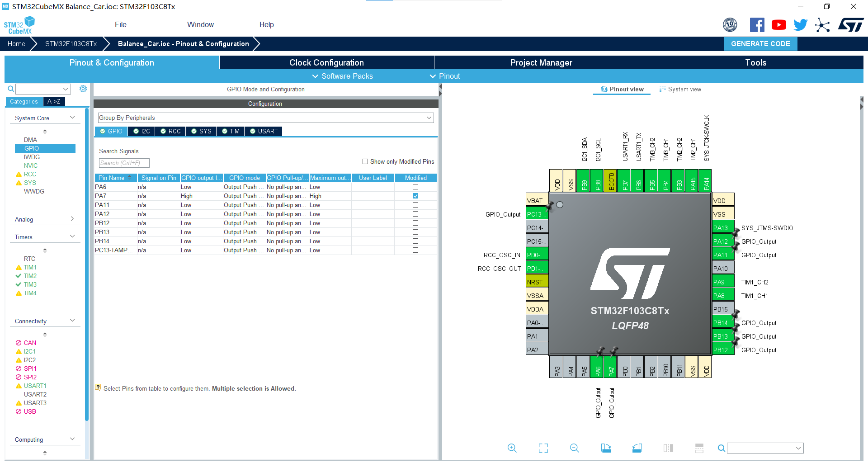The image size is (868, 463).
Task: Click the flip vertical pinout icon
Action: coord(699,448)
